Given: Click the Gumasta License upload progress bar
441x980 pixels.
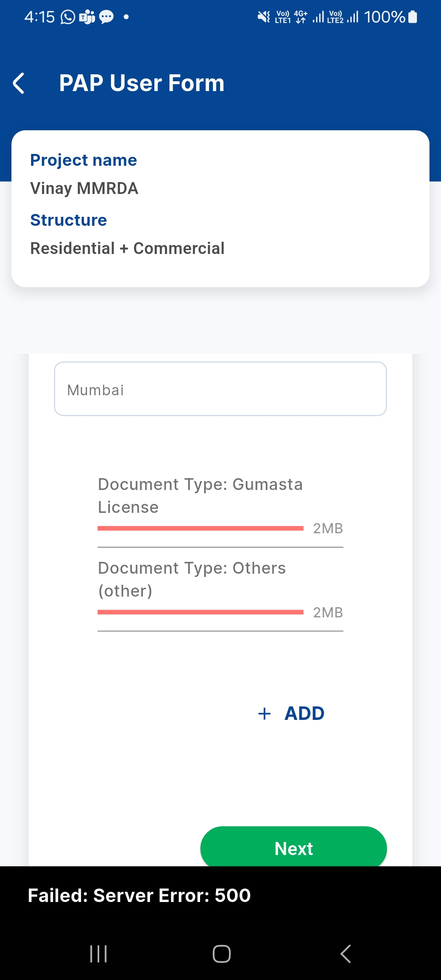Looking at the screenshot, I should pos(200,528).
